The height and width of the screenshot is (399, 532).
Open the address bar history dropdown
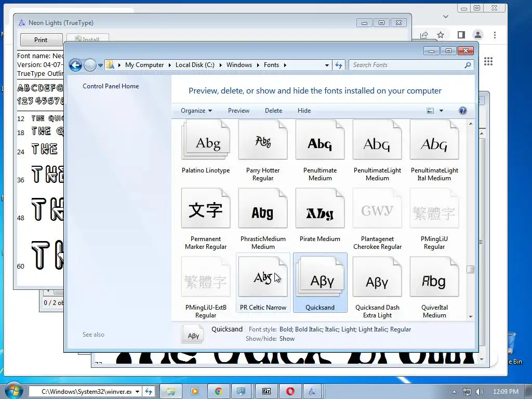click(x=327, y=65)
